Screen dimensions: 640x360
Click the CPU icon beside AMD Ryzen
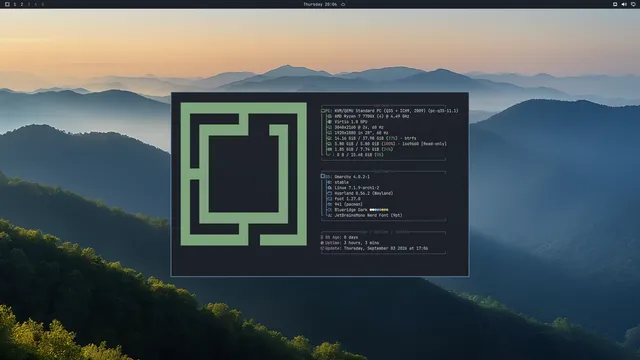point(329,116)
